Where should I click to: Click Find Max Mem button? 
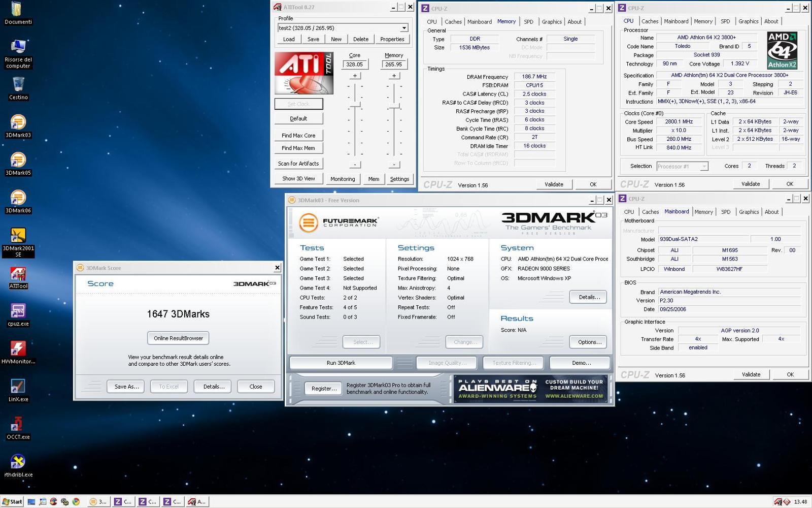(x=298, y=148)
